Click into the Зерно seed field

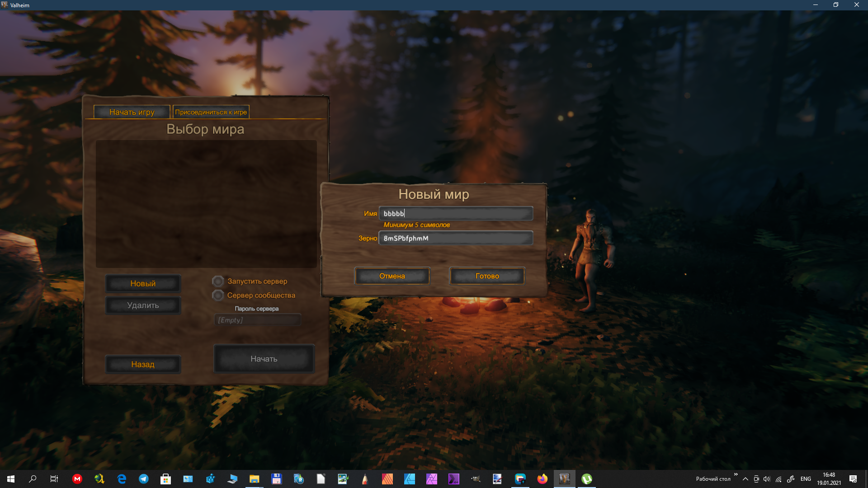point(456,238)
